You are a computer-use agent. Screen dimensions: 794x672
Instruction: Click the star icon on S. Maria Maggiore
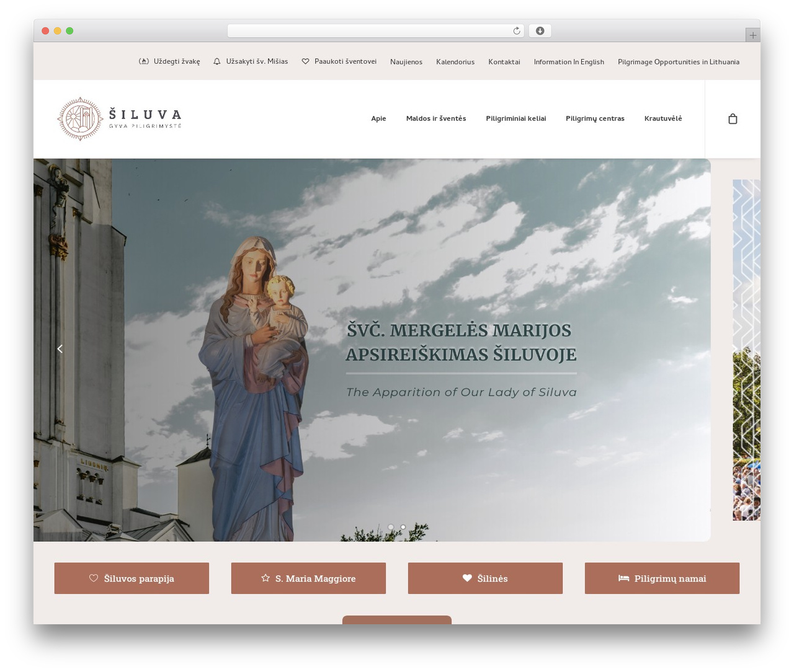pos(265,578)
